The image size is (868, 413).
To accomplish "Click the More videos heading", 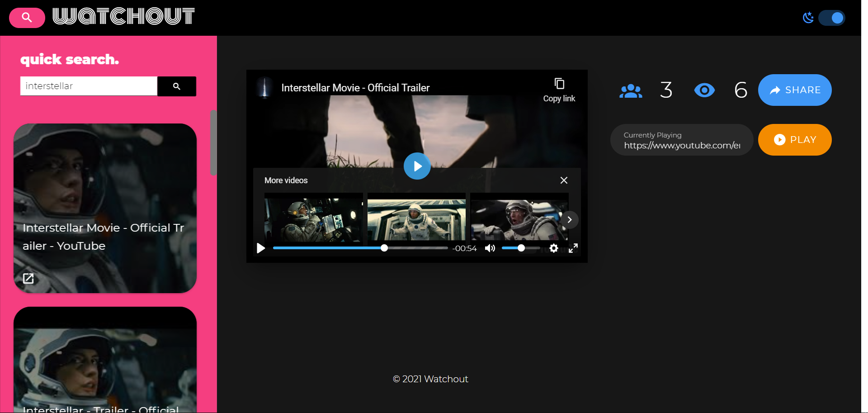I will (x=286, y=180).
